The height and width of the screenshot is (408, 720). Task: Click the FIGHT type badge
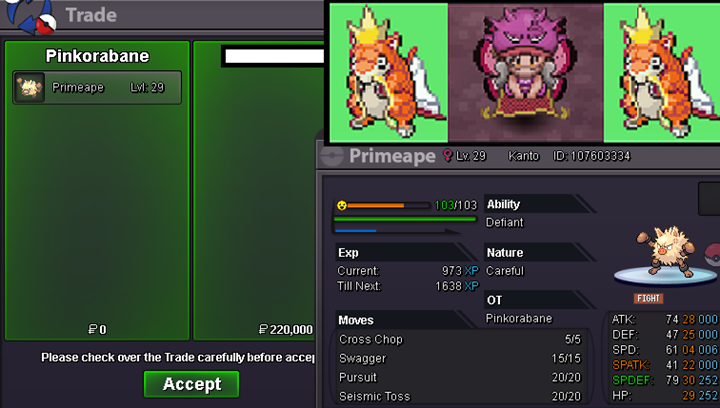pos(648,298)
